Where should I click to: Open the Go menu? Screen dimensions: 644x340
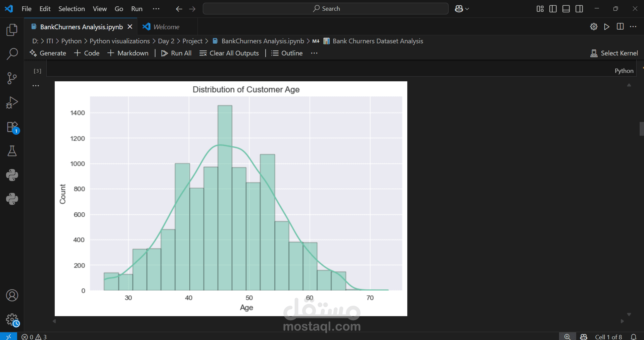(119, 9)
